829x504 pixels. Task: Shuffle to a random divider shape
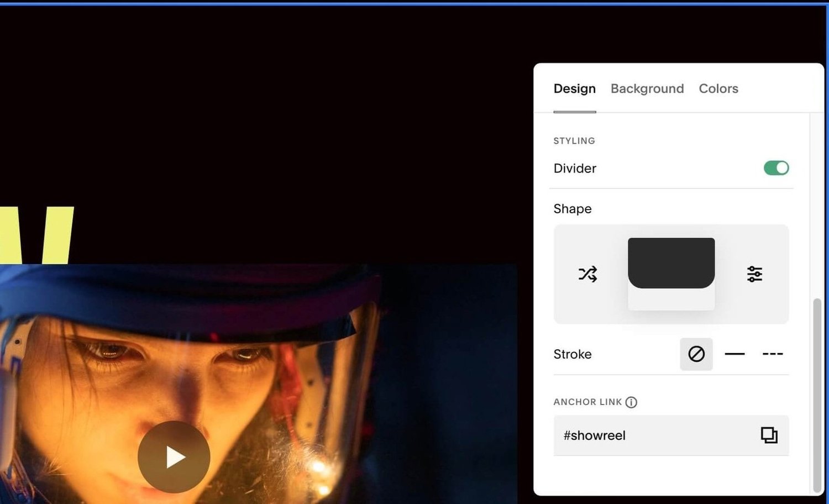587,274
